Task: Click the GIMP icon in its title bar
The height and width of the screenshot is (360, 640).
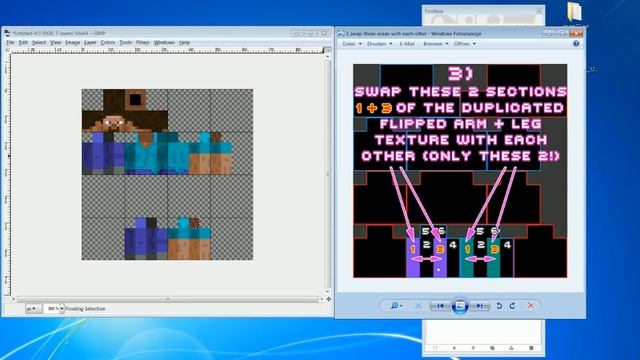Action: [x=8, y=33]
